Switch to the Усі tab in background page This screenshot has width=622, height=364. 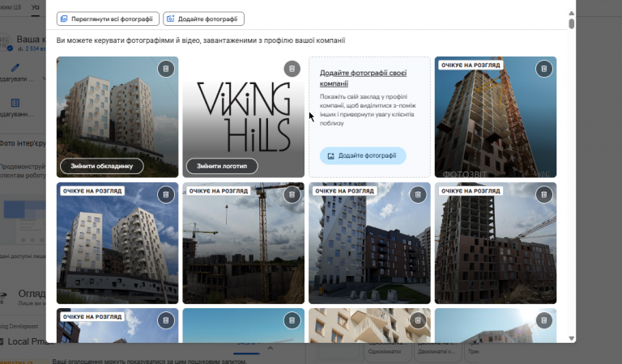coord(36,7)
